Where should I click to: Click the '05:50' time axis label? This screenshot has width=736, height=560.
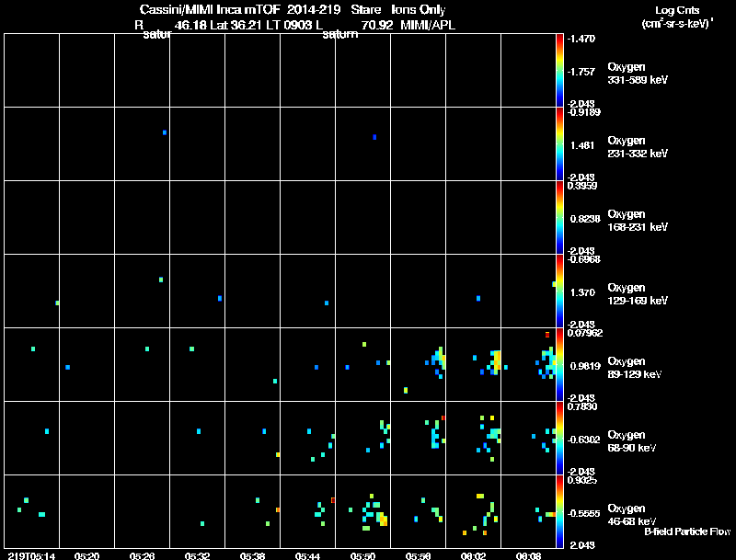click(x=362, y=555)
